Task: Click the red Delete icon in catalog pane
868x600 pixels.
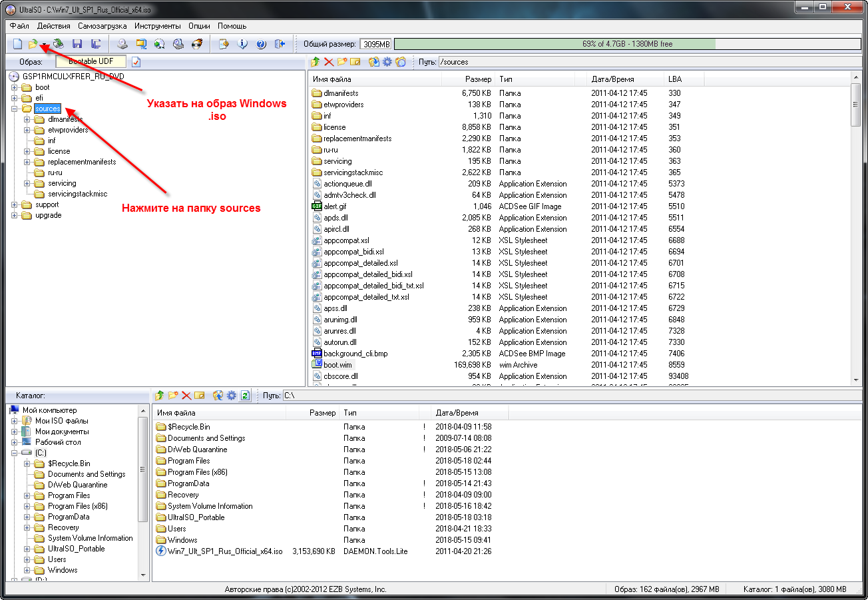Action: point(186,395)
